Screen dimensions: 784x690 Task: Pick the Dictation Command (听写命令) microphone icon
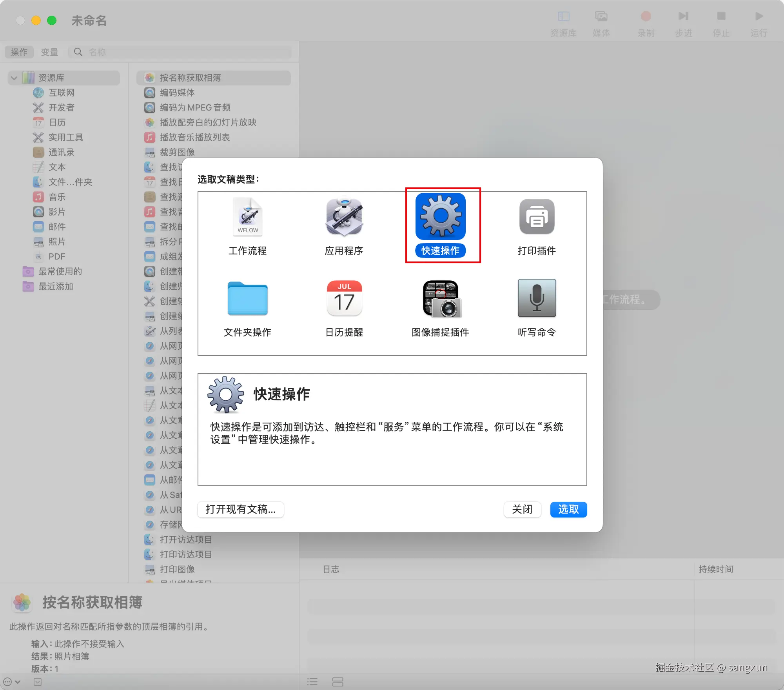click(x=537, y=299)
